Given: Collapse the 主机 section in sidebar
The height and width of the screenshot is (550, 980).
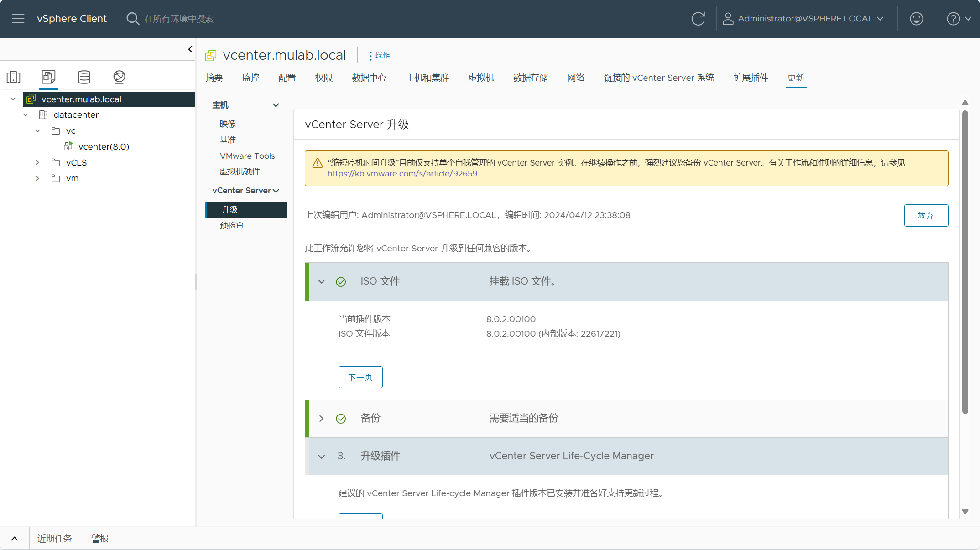Looking at the screenshot, I should click(x=276, y=105).
